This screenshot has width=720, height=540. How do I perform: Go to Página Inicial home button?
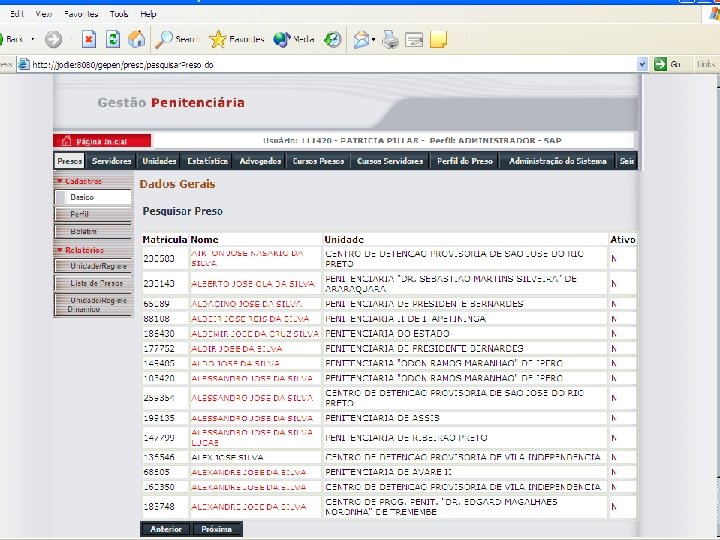click(x=102, y=141)
